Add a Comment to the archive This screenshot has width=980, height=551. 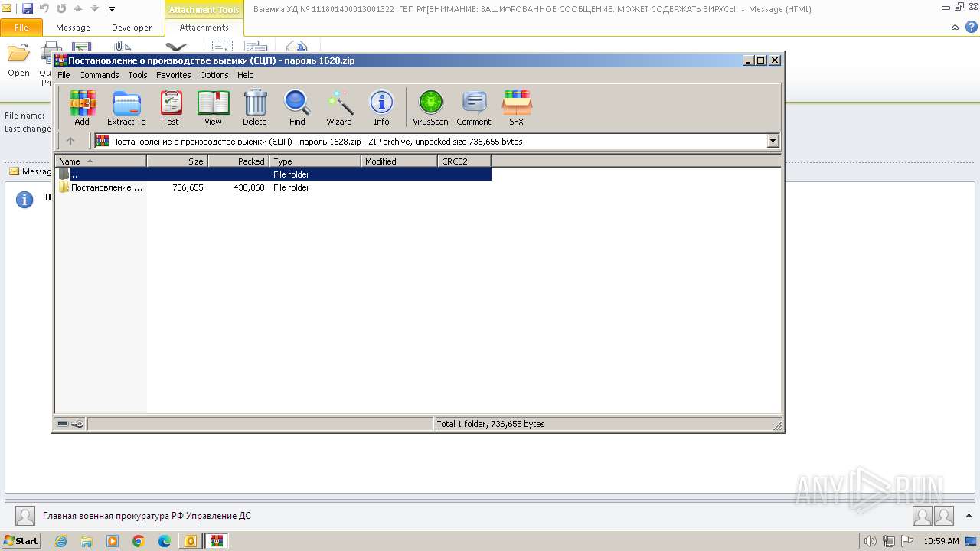[x=474, y=107]
